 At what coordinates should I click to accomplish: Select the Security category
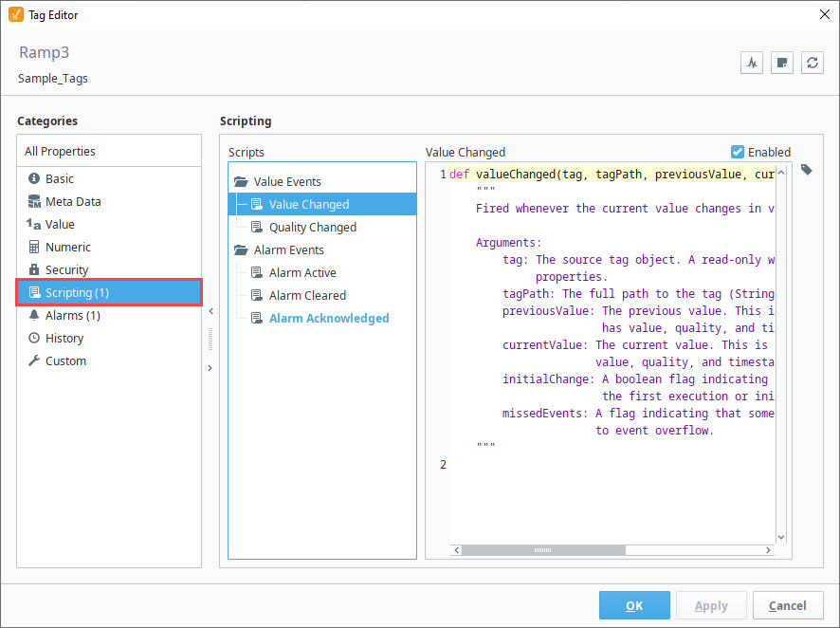(x=59, y=270)
